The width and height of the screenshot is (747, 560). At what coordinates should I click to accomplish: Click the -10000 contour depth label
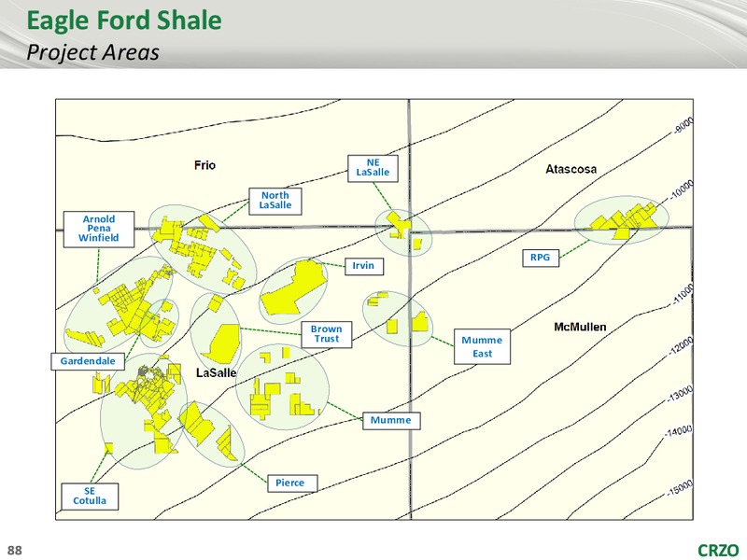click(682, 189)
